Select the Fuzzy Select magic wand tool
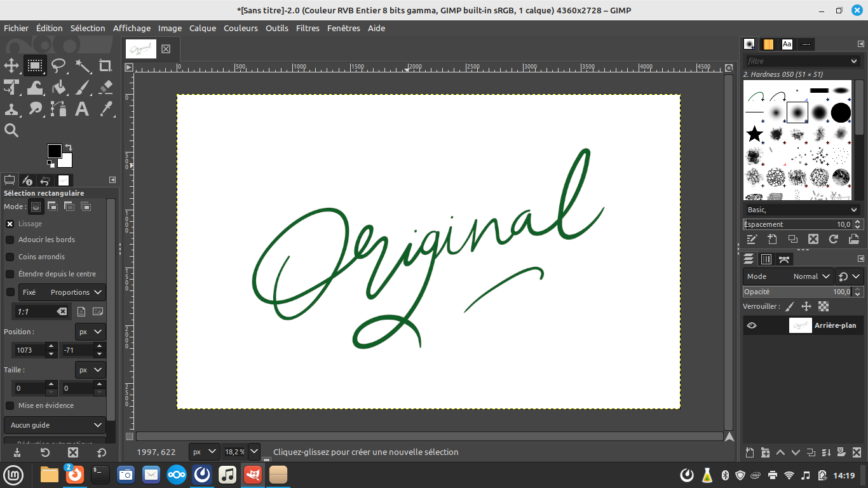 pos(82,65)
